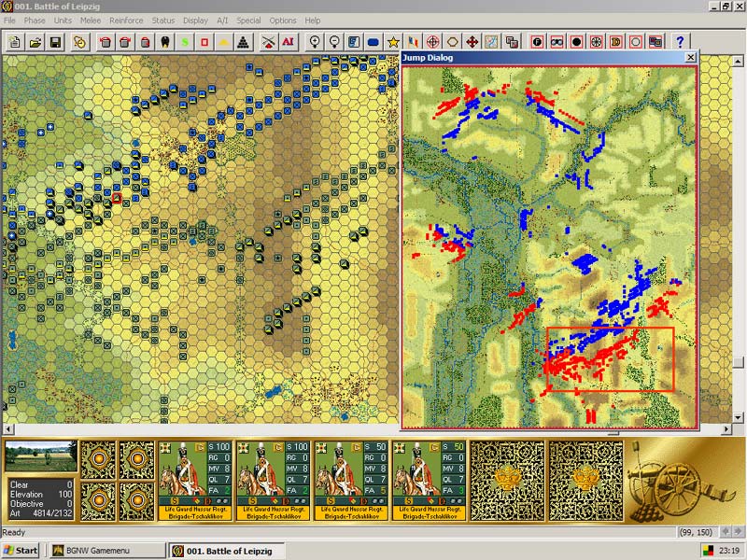
Task: Click the yellow hat toolbar icon
Action: [224, 42]
